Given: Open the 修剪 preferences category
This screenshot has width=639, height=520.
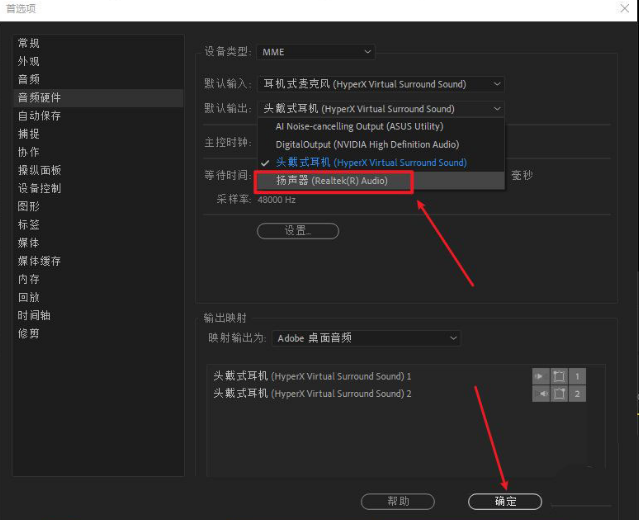Looking at the screenshot, I should click(x=98, y=333).
